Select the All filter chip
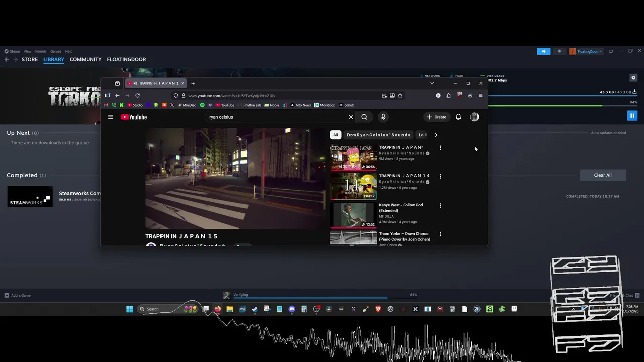 click(336, 135)
